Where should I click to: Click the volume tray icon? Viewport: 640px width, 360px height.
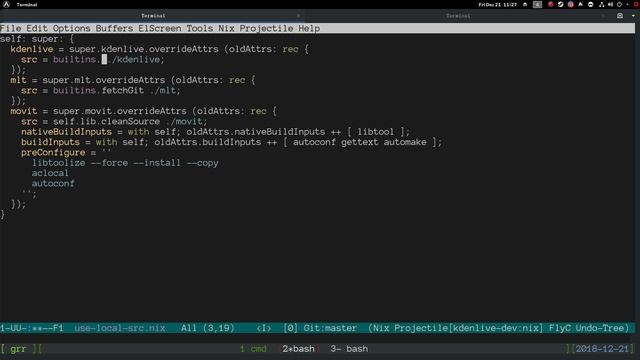pyautogui.click(x=610, y=4)
